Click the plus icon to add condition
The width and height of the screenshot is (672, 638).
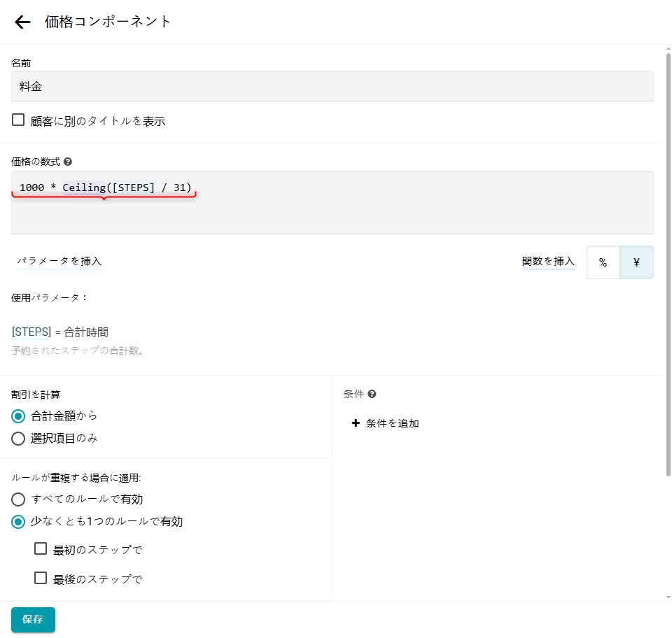point(356,423)
